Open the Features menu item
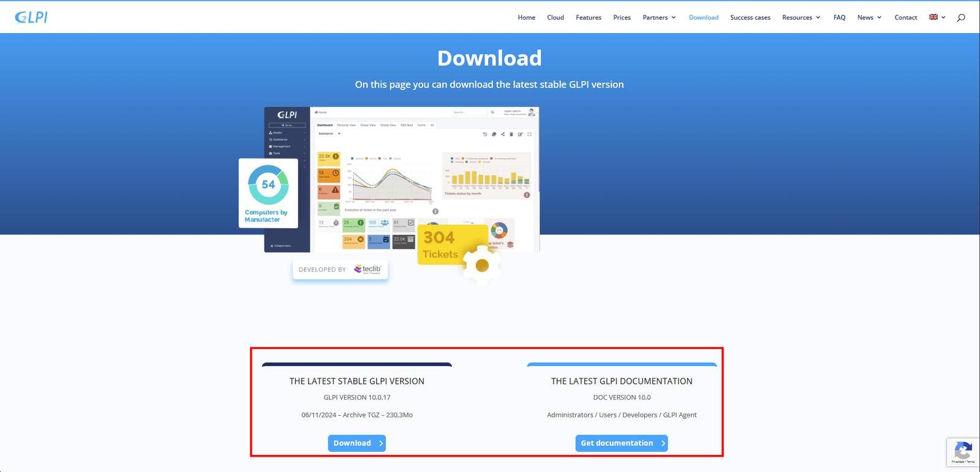This screenshot has height=472, width=980. click(x=588, y=17)
